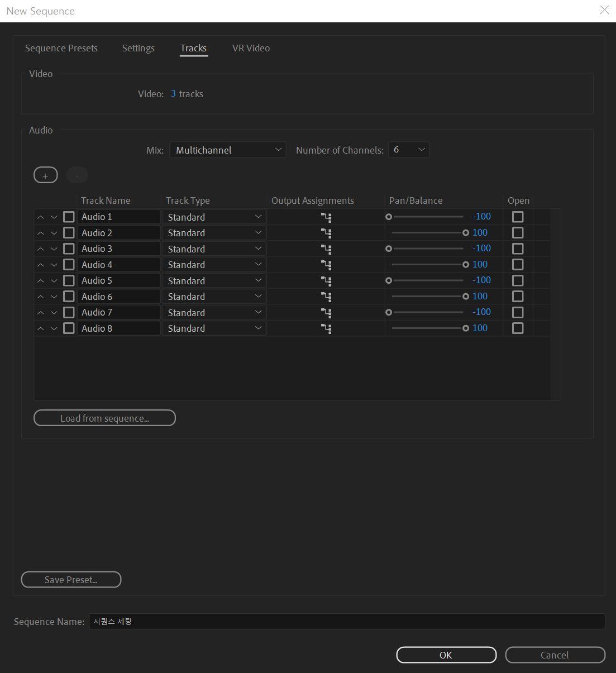Screen dimensions: 616x673
Task: Move Audio 8 track up arrow
Action: click(x=40, y=328)
